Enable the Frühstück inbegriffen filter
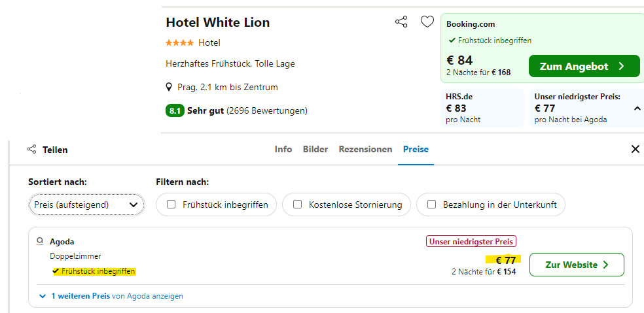The height and width of the screenshot is (313, 644). pyautogui.click(x=171, y=205)
